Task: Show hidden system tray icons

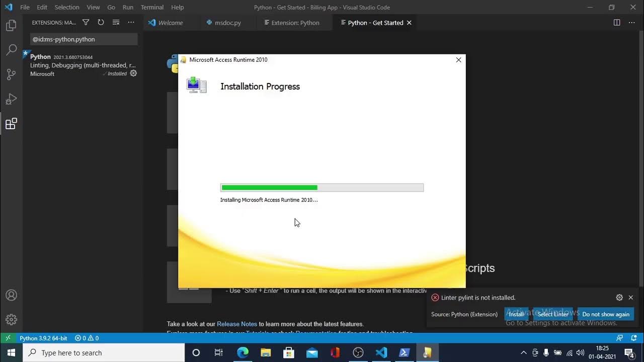Action: pos(523,352)
